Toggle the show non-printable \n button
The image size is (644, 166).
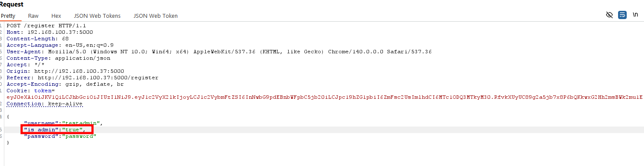click(635, 15)
